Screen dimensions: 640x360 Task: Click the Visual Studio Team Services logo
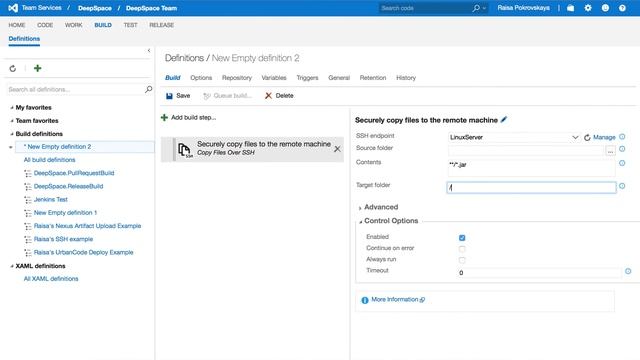pos(13,8)
